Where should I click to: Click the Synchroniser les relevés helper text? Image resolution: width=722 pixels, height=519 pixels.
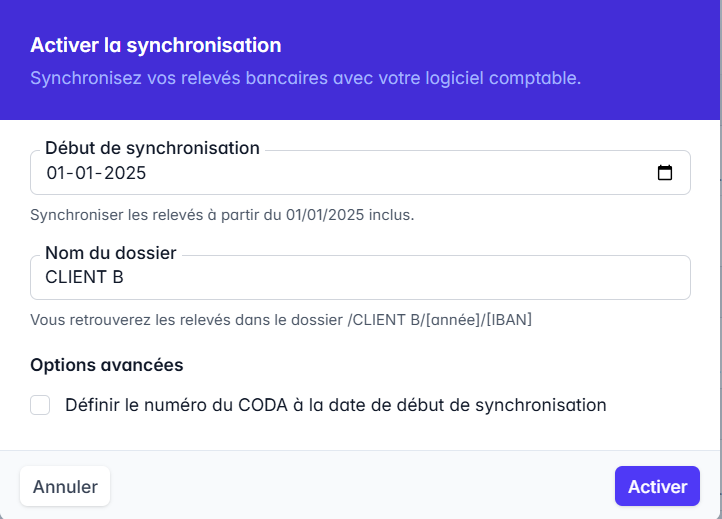[222, 215]
